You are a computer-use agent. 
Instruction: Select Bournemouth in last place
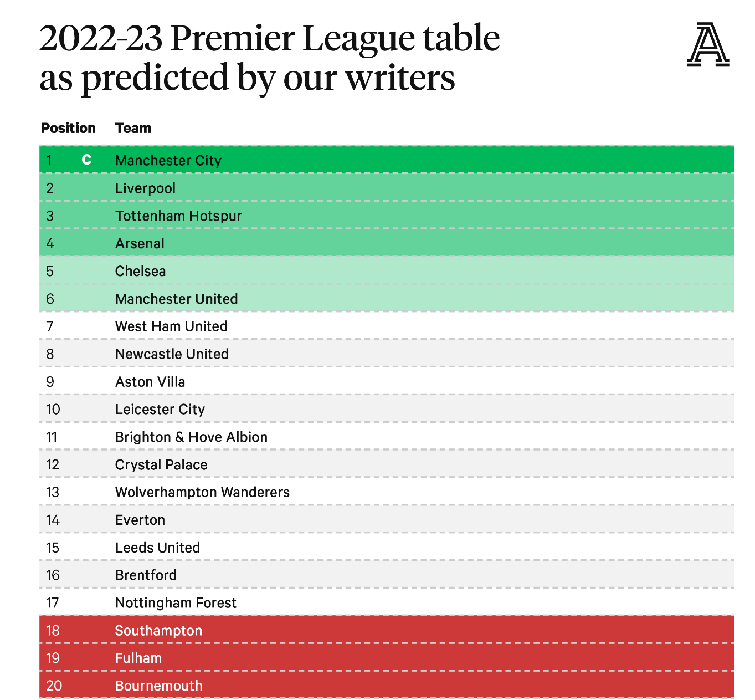pyautogui.click(x=158, y=686)
